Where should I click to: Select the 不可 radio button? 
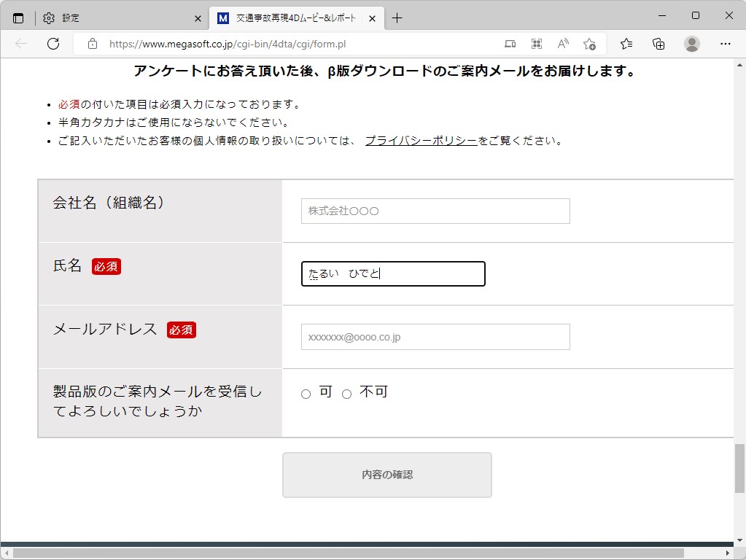point(347,394)
